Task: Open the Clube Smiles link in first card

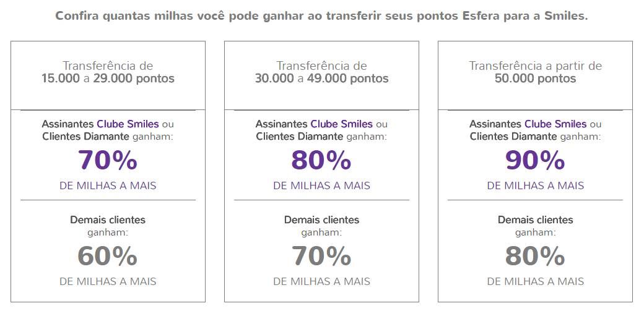Action: pos(128,124)
